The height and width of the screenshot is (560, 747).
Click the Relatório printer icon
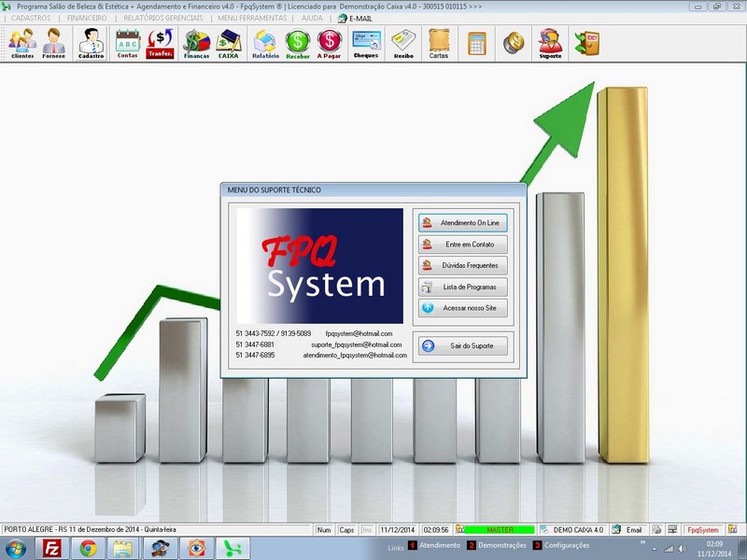(x=265, y=43)
